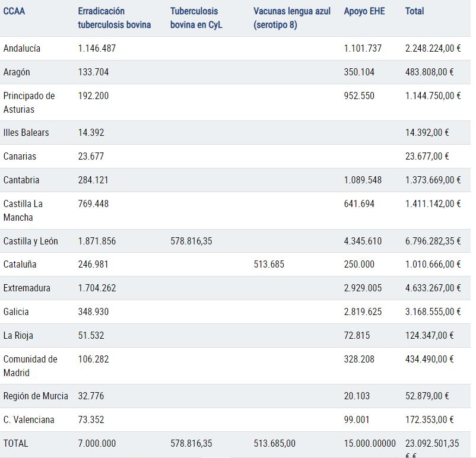This screenshot has height=458, width=476.
Task: Click Cataluña vaccine value 513.685
Action: (x=269, y=265)
